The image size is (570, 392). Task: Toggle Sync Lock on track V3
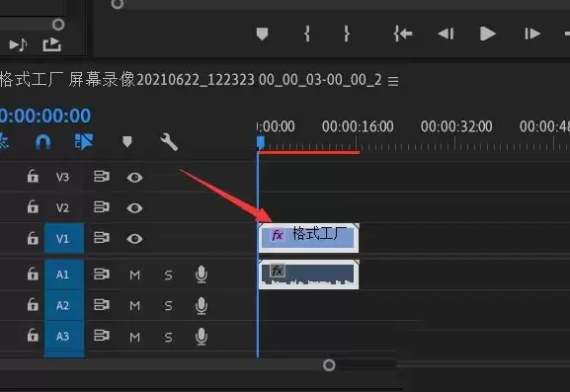click(x=102, y=177)
